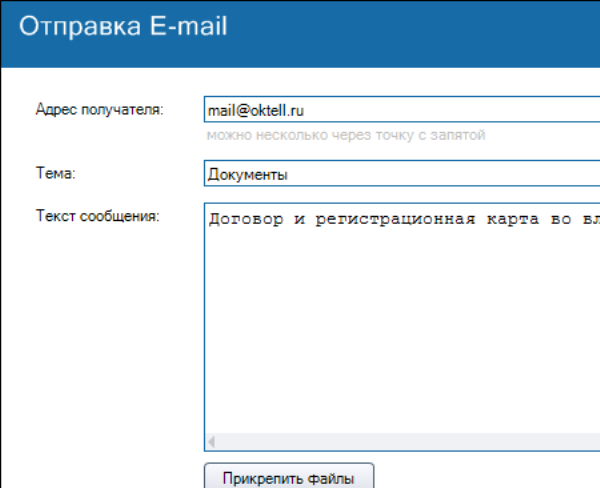Viewport: 600px width, 488px height.
Task: Click the Тема label
Action: coord(56,173)
